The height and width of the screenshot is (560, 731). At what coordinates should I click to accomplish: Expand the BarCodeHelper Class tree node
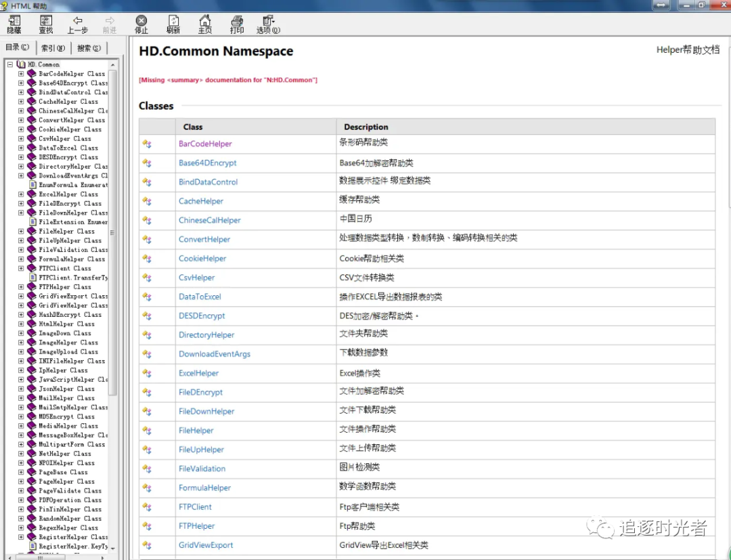[20, 74]
